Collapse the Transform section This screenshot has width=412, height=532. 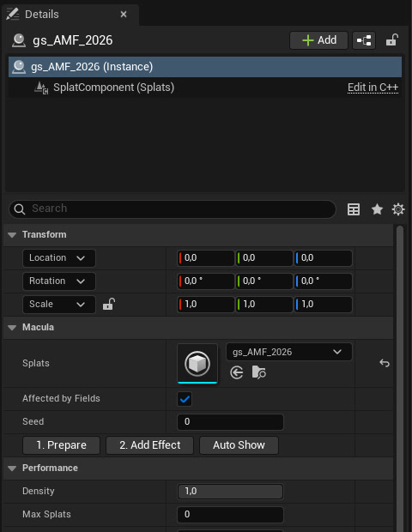pyautogui.click(x=12, y=235)
